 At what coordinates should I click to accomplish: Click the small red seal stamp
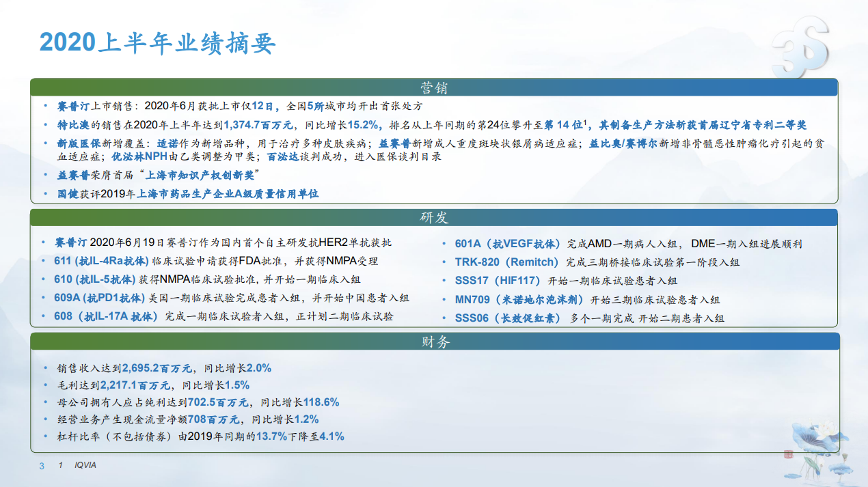(788, 454)
